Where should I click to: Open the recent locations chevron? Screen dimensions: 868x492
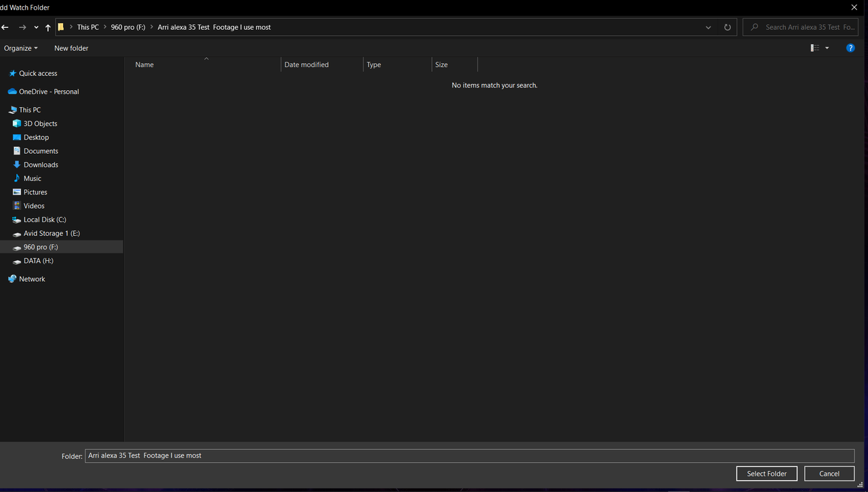click(36, 28)
